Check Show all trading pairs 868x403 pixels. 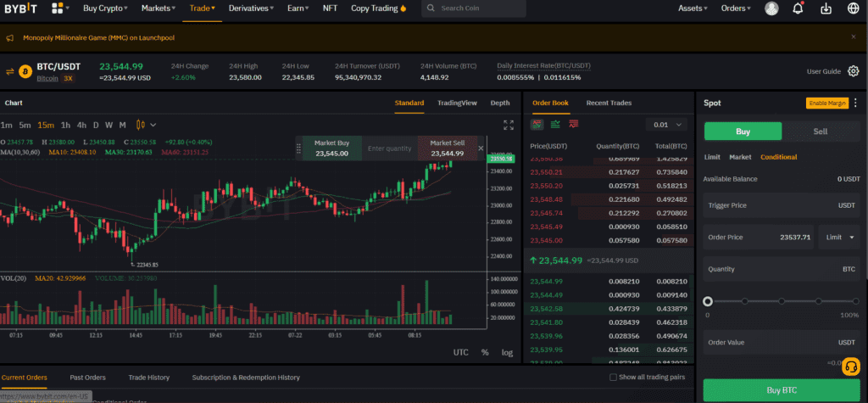(x=613, y=378)
